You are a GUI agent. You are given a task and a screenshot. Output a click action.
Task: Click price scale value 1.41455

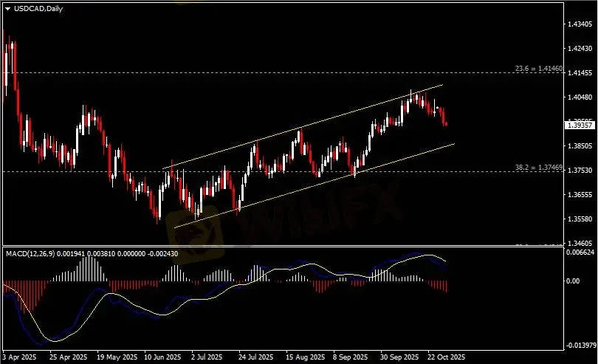click(x=580, y=73)
